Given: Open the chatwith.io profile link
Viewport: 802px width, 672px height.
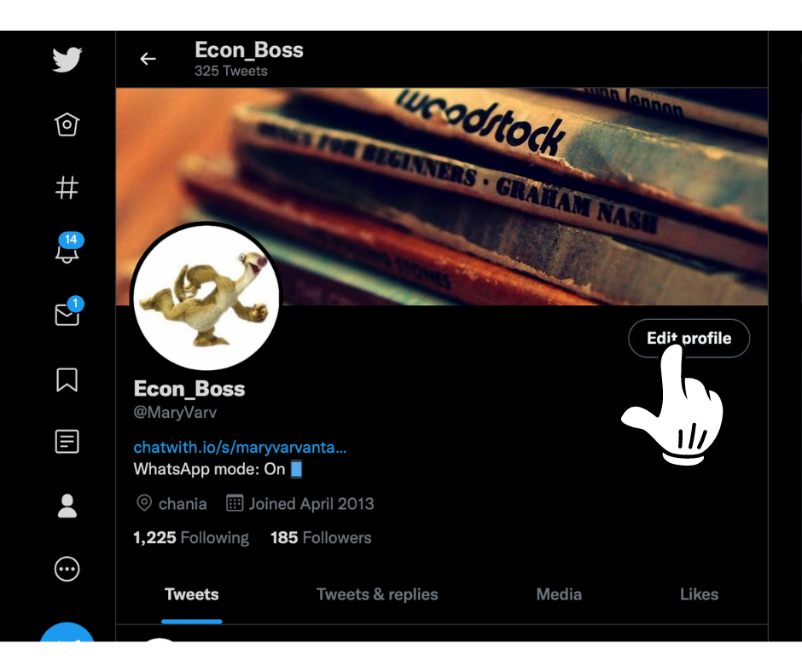Looking at the screenshot, I should pyautogui.click(x=240, y=448).
